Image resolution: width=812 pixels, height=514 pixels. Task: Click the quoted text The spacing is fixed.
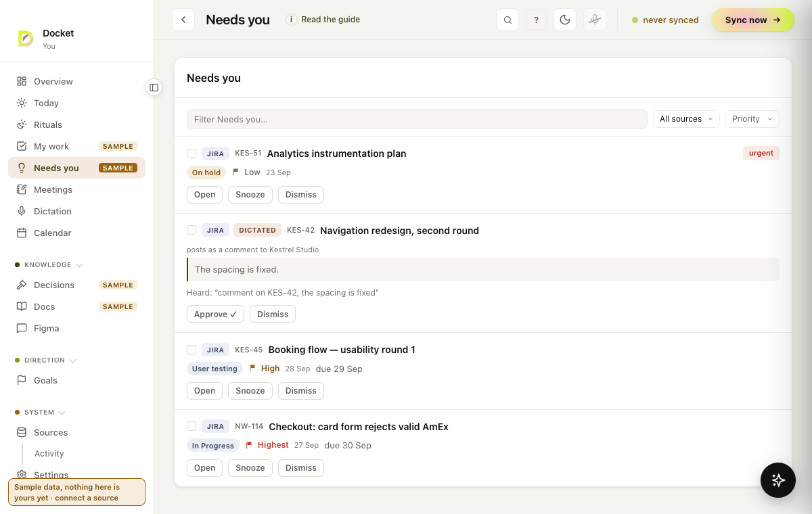[237, 269]
